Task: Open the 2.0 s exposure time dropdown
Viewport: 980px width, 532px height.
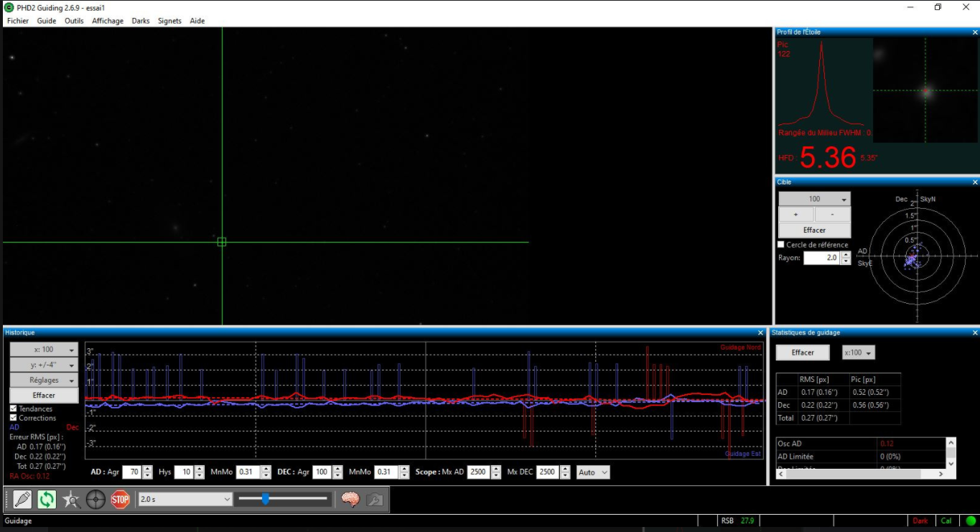Action: [x=185, y=499]
